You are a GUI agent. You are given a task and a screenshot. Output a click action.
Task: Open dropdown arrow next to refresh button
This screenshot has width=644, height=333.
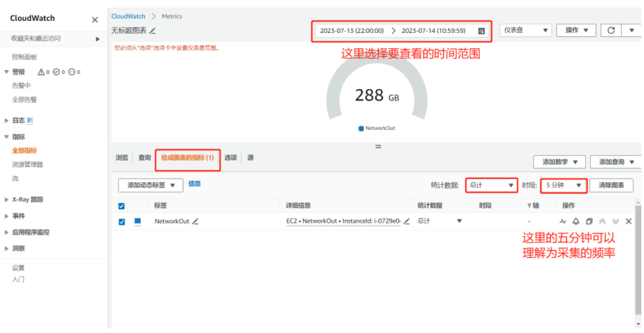pos(631,31)
